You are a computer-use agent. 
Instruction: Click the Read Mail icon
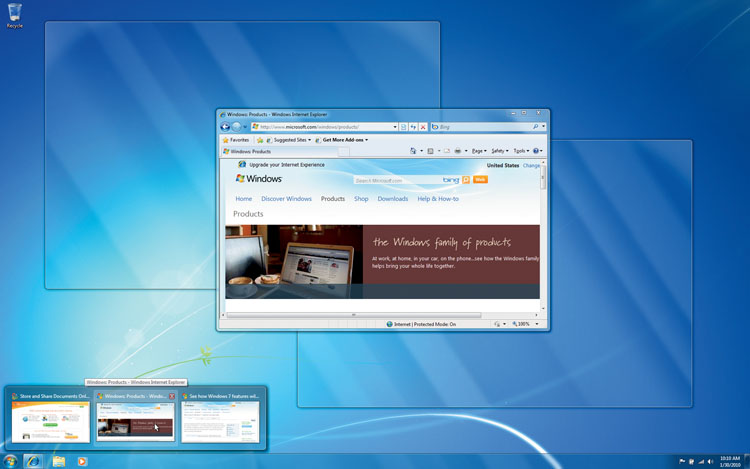pyautogui.click(x=447, y=151)
